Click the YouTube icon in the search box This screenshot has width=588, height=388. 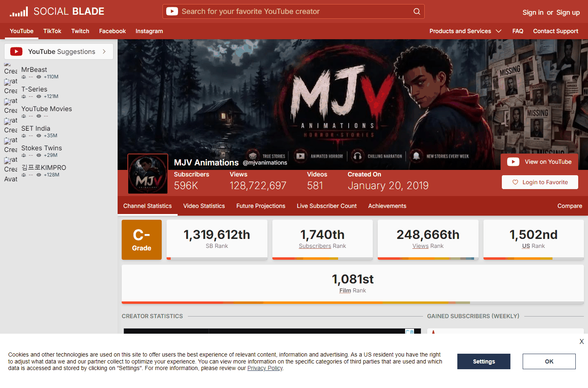(172, 11)
